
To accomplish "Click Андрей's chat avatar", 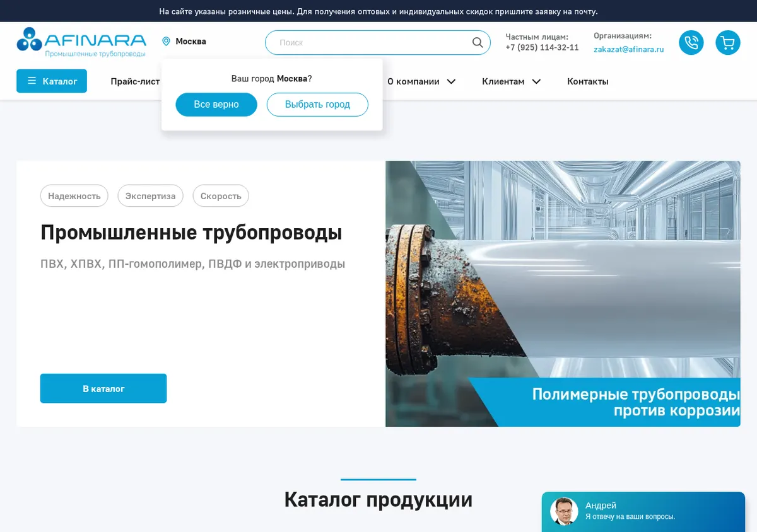I will [x=564, y=511].
